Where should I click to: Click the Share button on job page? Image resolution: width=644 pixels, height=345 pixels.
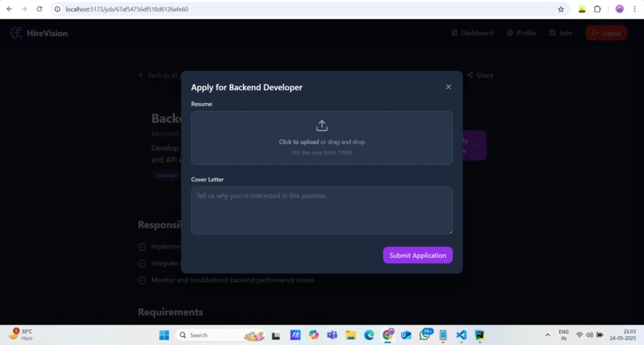pyautogui.click(x=479, y=75)
